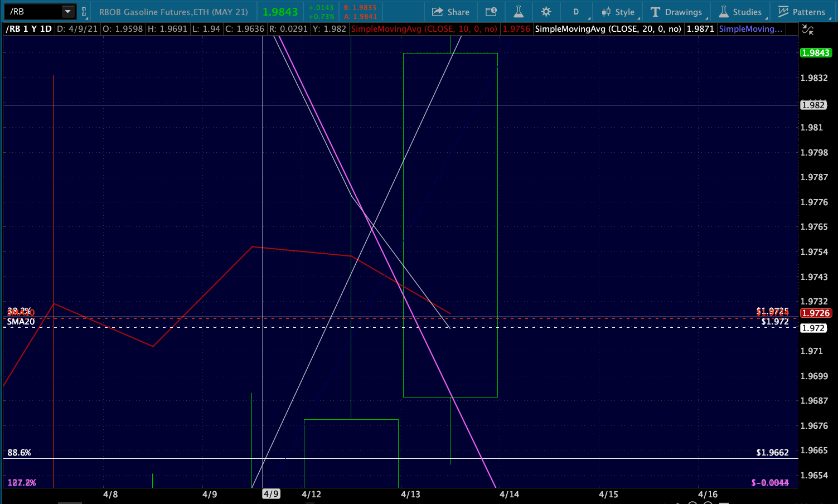
Task: Click the 4/8 date on time axis
Action: (x=110, y=494)
